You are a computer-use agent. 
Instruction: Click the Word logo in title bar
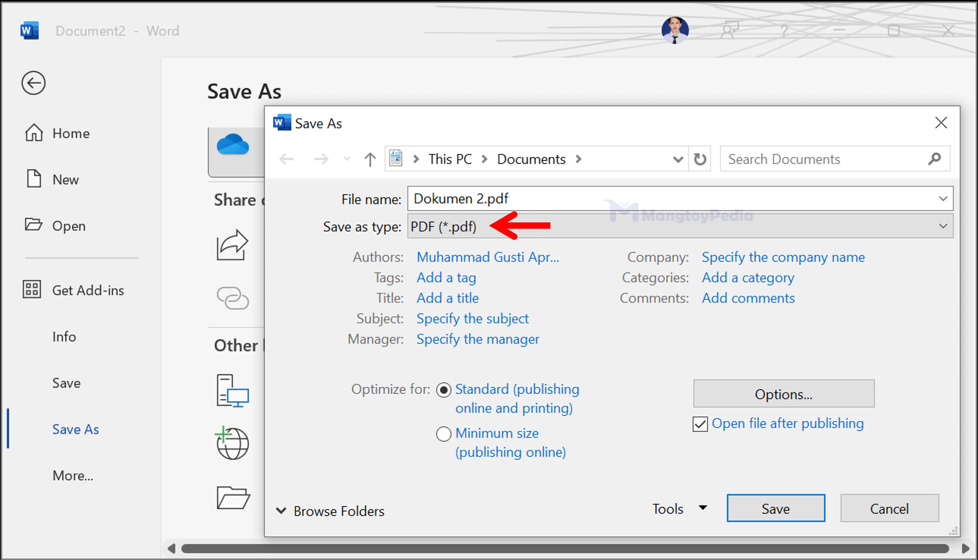30,30
